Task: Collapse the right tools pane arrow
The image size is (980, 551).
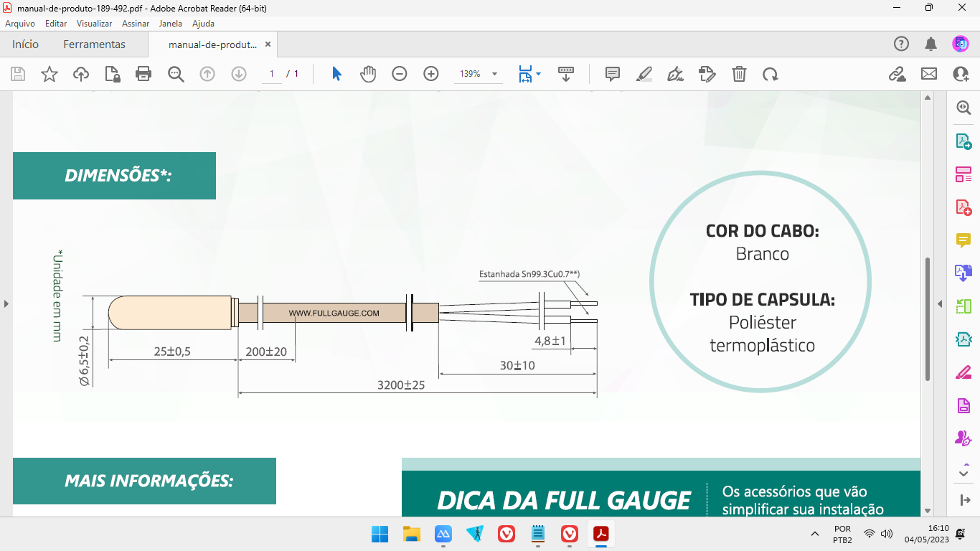Action: [x=963, y=500]
